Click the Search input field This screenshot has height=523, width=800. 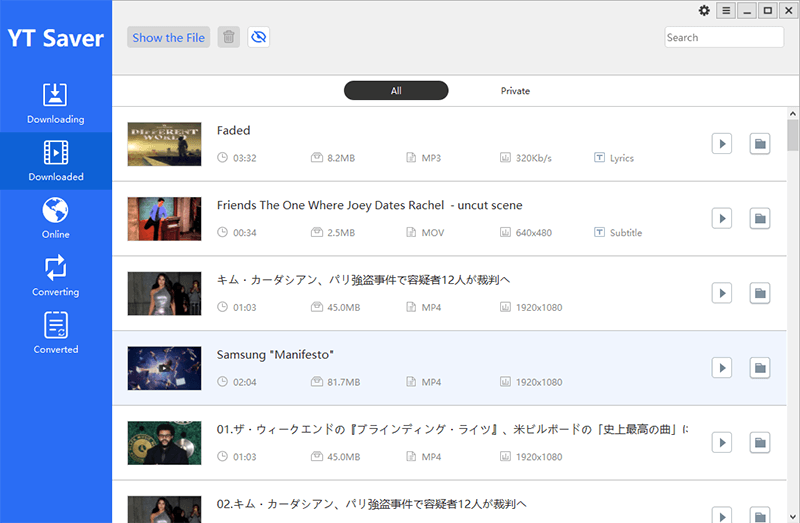coord(724,37)
